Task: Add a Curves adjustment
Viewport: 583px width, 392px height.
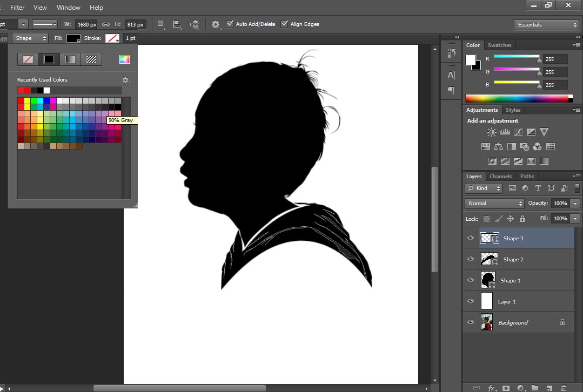Action: [518, 132]
